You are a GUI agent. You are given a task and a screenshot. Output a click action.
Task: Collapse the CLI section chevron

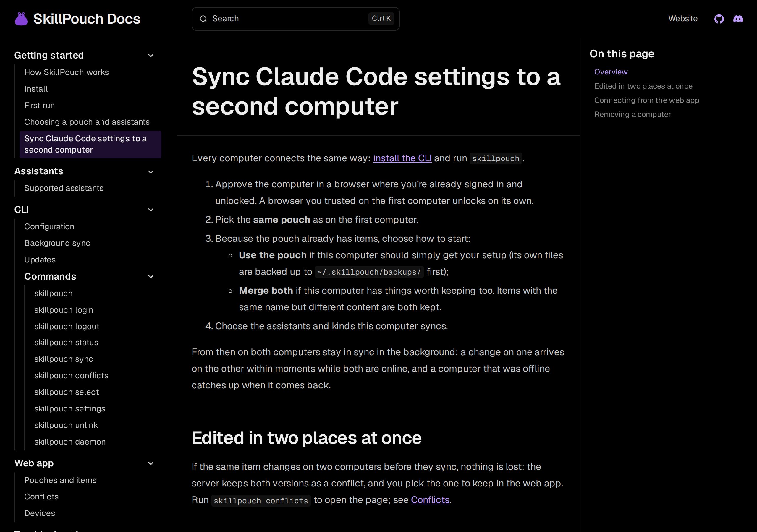click(151, 210)
